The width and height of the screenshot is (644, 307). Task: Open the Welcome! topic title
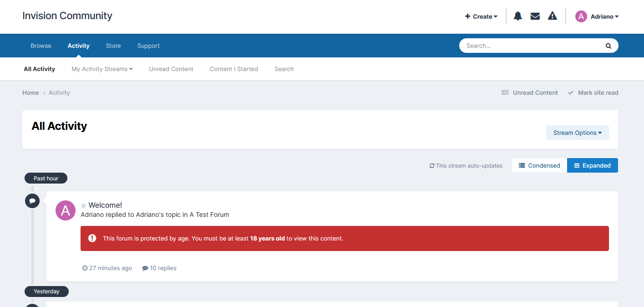click(105, 205)
